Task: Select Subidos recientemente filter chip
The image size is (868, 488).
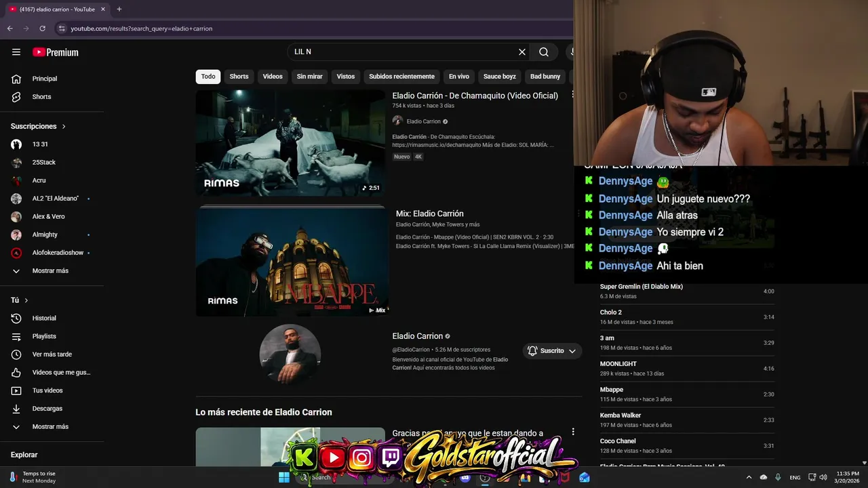Action: coord(401,77)
